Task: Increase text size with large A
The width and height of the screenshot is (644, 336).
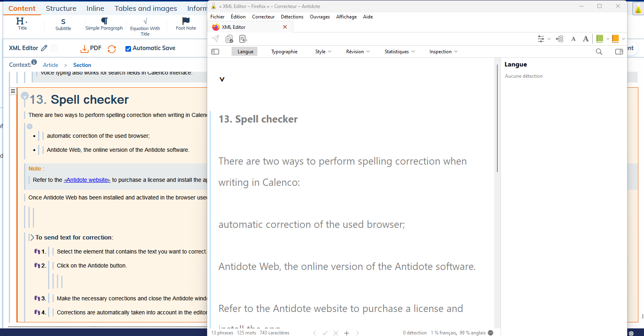Action: tap(585, 39)
